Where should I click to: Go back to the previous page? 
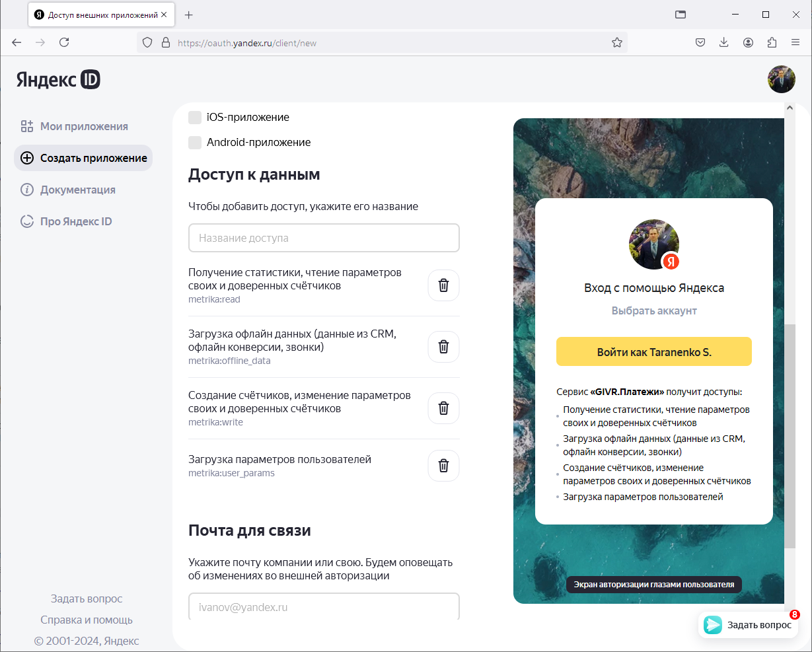[17, 42]
